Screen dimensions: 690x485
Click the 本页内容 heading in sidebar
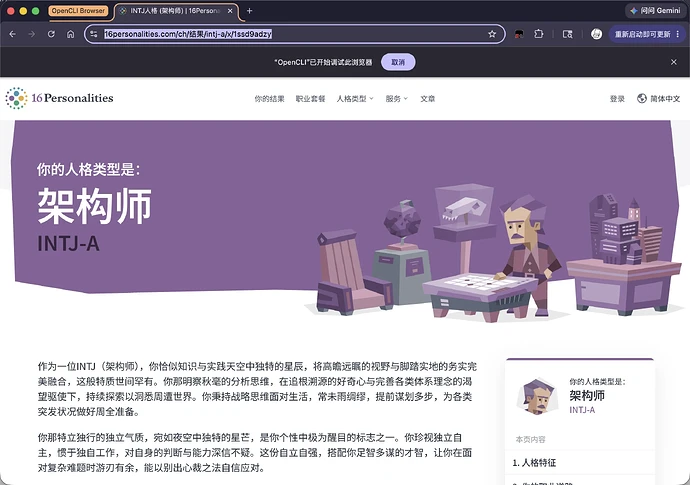[531, 439]
